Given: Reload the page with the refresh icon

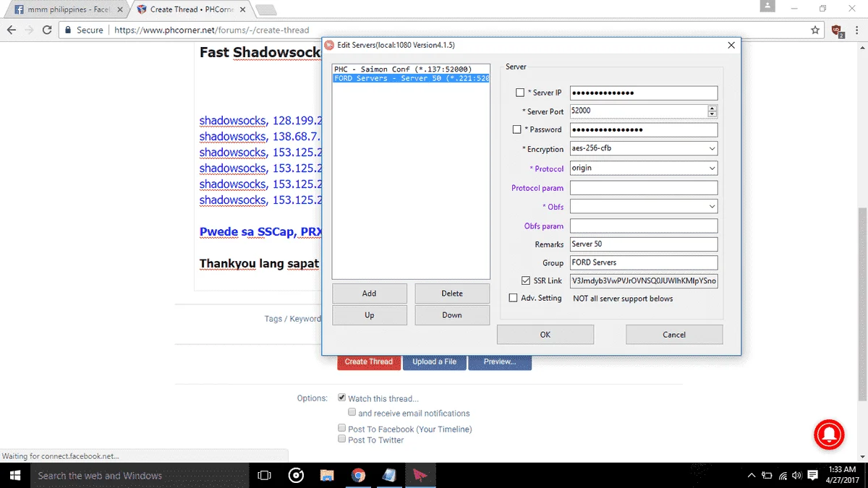Looking at the screenshot, I should [47, 30].
